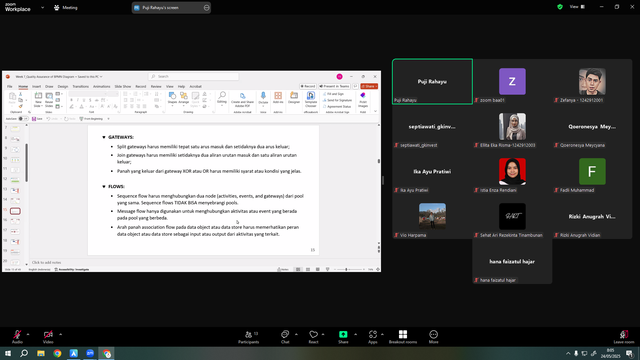640x360 pixels.
Task: Click Save in the quick access toolbar
Action: coord(37,119)
